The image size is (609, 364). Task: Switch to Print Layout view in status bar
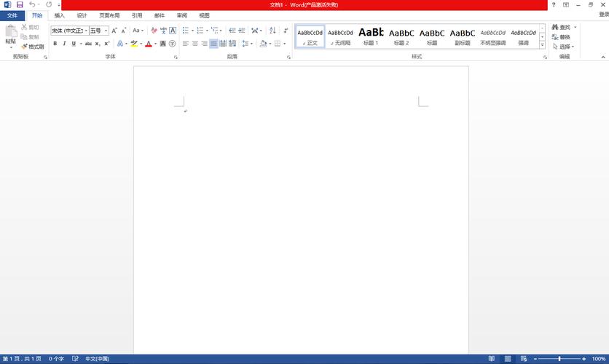tap(508, 359)
